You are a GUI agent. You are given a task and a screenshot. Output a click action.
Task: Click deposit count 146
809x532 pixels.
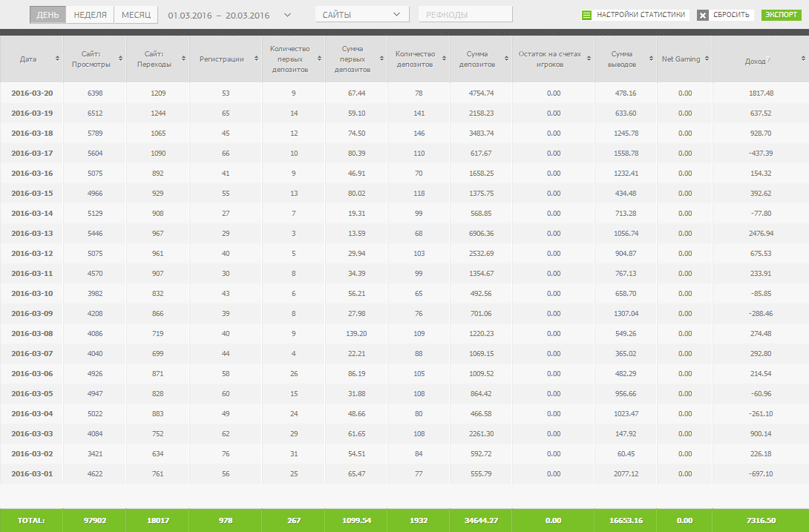419,133
